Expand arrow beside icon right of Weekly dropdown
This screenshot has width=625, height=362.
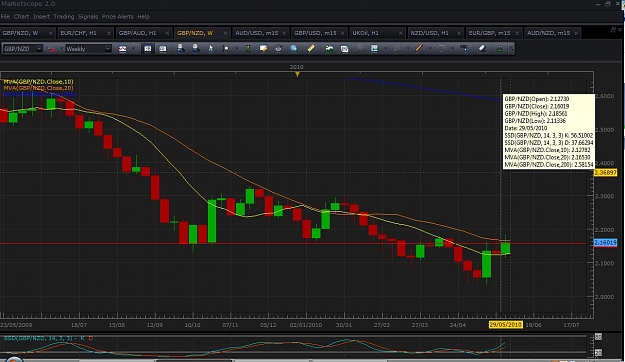[x=134, y=49]
